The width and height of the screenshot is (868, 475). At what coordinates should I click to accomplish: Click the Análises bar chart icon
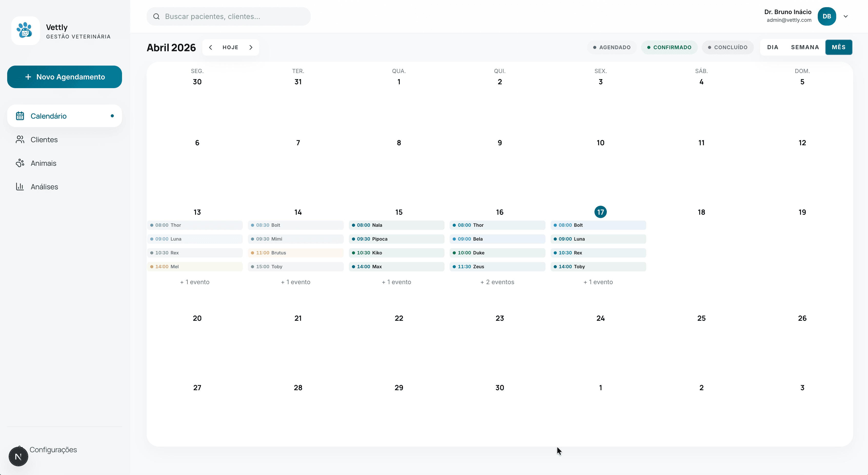[x=20, y=187]
